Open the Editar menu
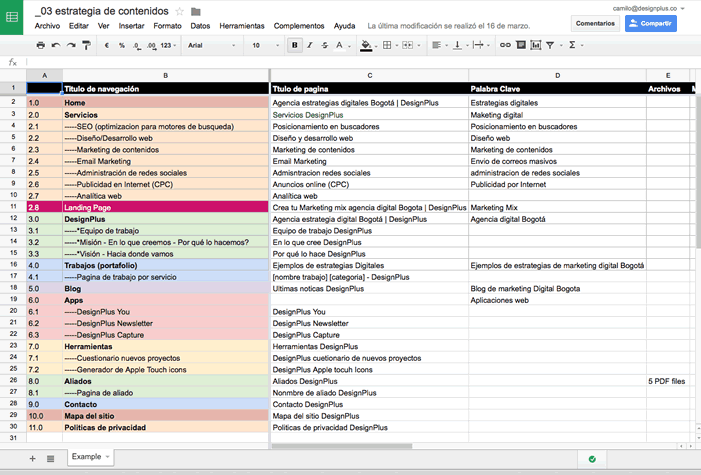Viewport: 701px width, 475px height. pos(79,26)
